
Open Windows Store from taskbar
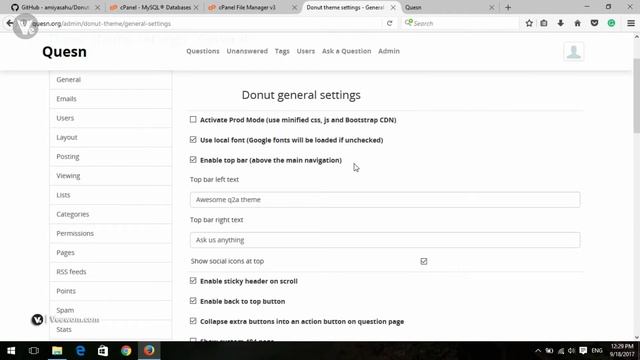click(x=103, y=351)
